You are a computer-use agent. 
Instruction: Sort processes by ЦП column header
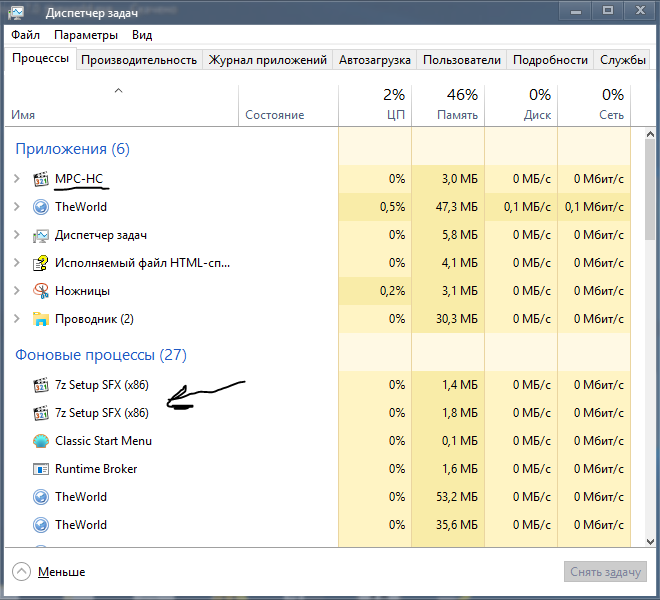[x=375, y=105]
